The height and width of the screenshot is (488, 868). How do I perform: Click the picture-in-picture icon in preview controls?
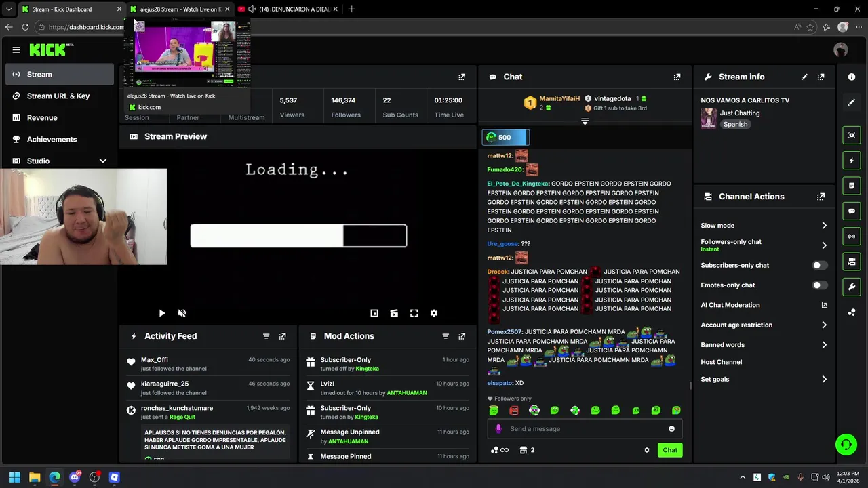[x=374, y=313]
